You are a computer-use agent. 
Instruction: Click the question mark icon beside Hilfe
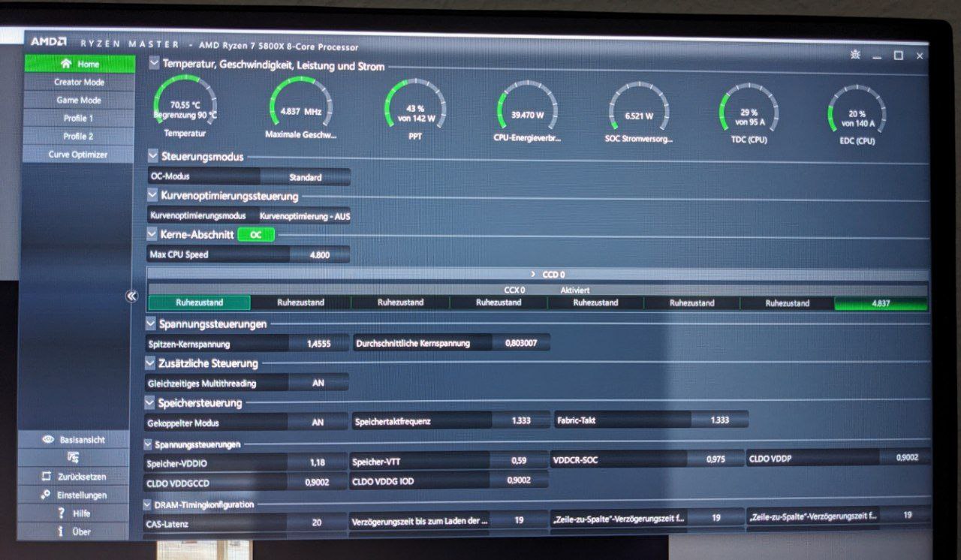click(61, 513)
